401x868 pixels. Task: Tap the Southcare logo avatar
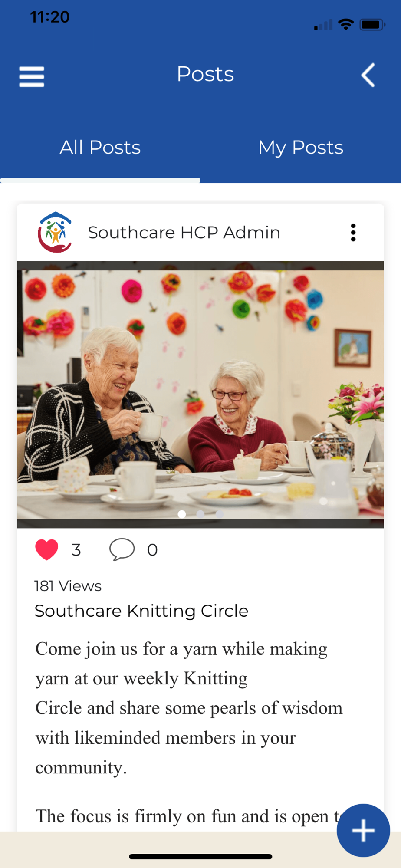click(x=55, y=232)
